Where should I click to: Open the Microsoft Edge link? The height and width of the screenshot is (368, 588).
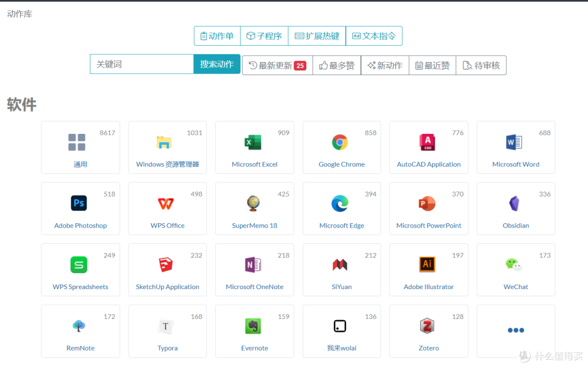click(341, 225)
